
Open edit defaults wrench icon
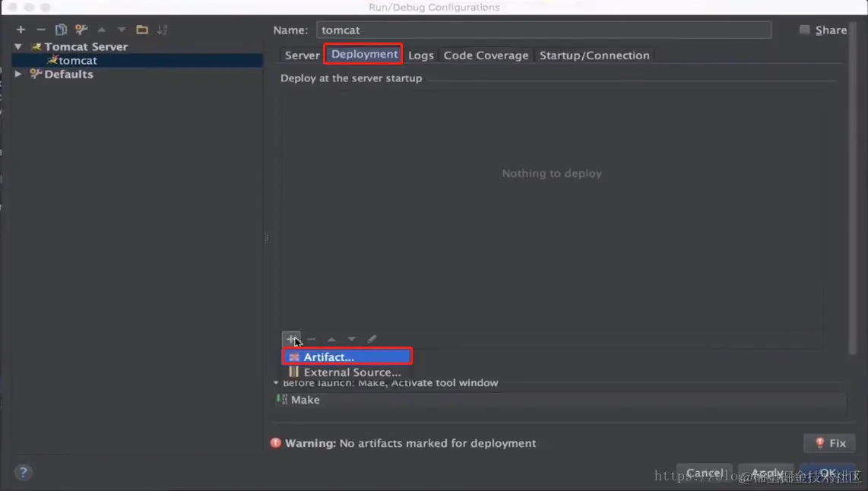click(81, 30)
